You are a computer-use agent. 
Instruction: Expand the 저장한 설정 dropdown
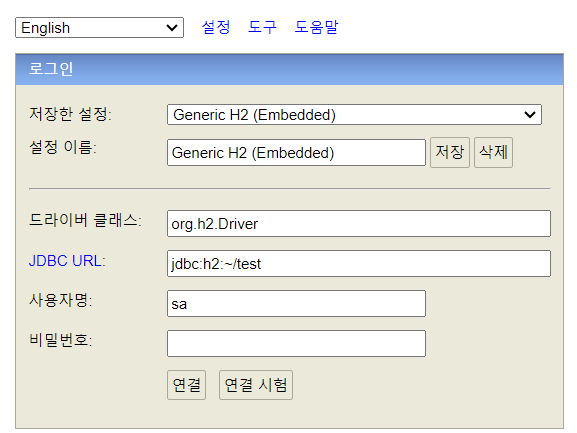click(354, 115)
